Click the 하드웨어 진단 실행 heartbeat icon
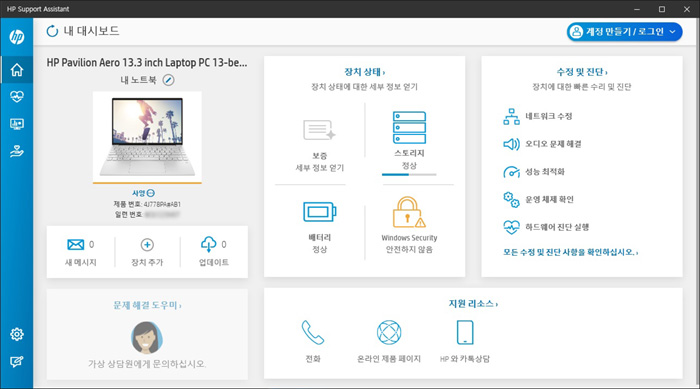The image size is (700, 389). (x=511, y=227)
